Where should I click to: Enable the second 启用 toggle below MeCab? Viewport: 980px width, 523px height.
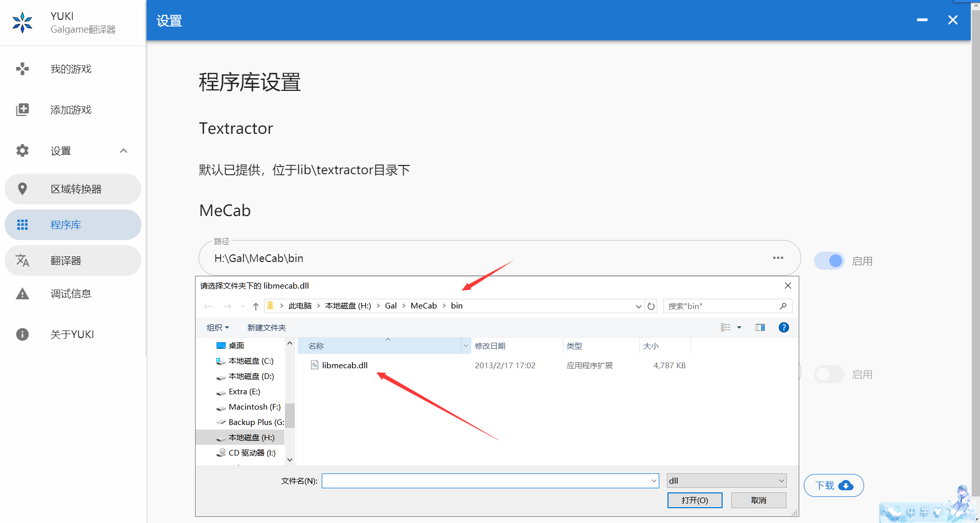click(829, 374)
